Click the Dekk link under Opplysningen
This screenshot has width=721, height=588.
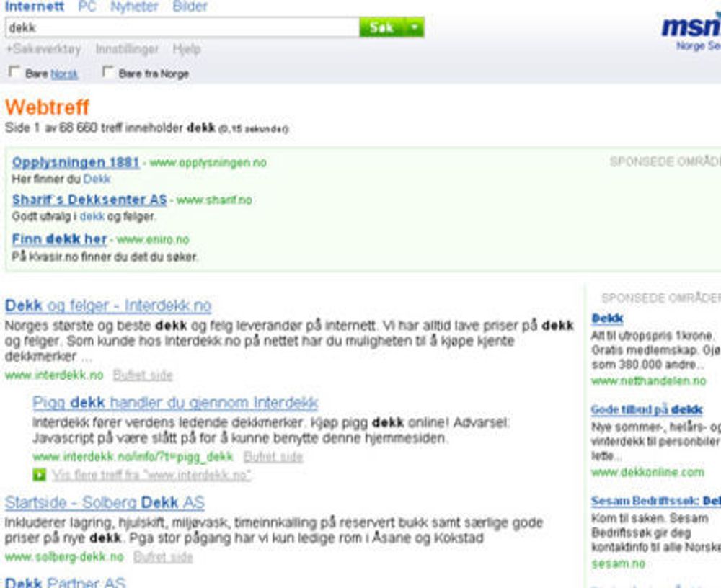click(97, 179)
